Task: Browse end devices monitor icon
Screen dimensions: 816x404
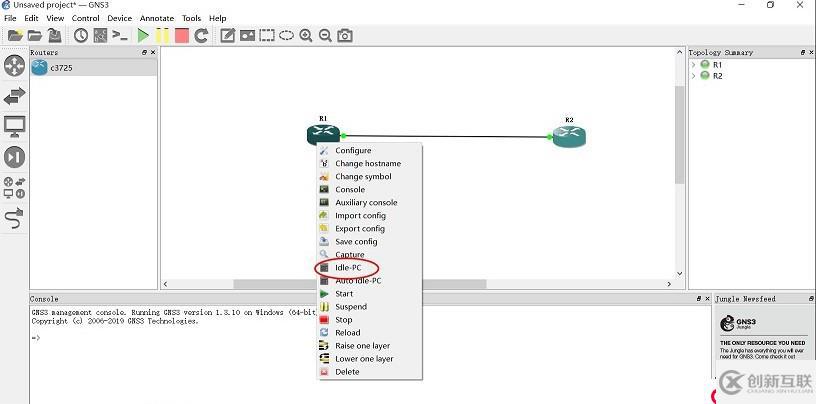Action: pos(15,127)
